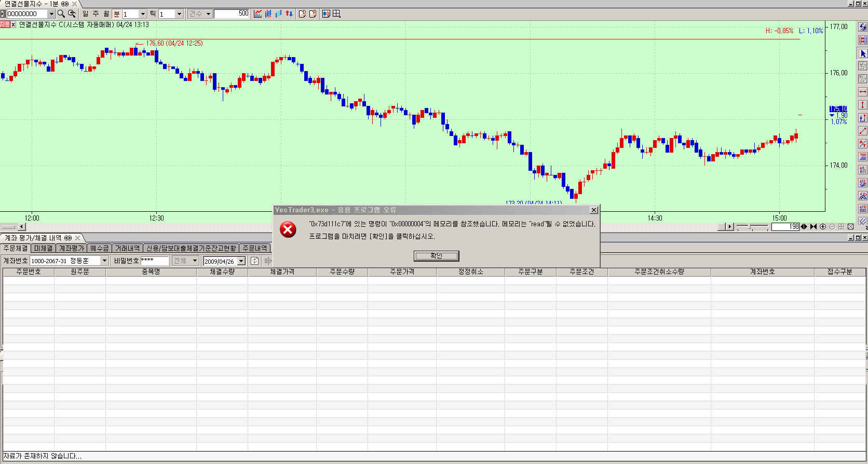
Task: Click the grid layout icon in chart toolbar
Action: [x=336, y=14]
